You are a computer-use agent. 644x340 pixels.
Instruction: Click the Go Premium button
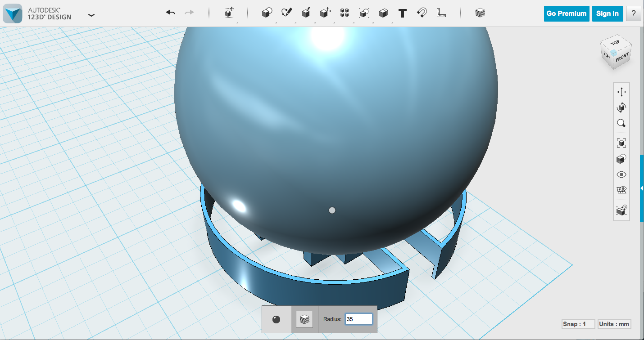pos(566,13)
